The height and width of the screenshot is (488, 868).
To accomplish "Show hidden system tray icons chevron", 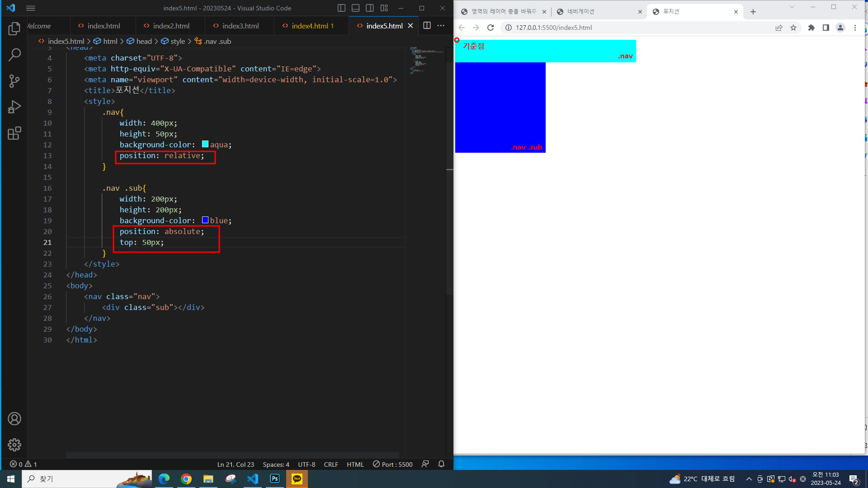I will click(749, 479).
